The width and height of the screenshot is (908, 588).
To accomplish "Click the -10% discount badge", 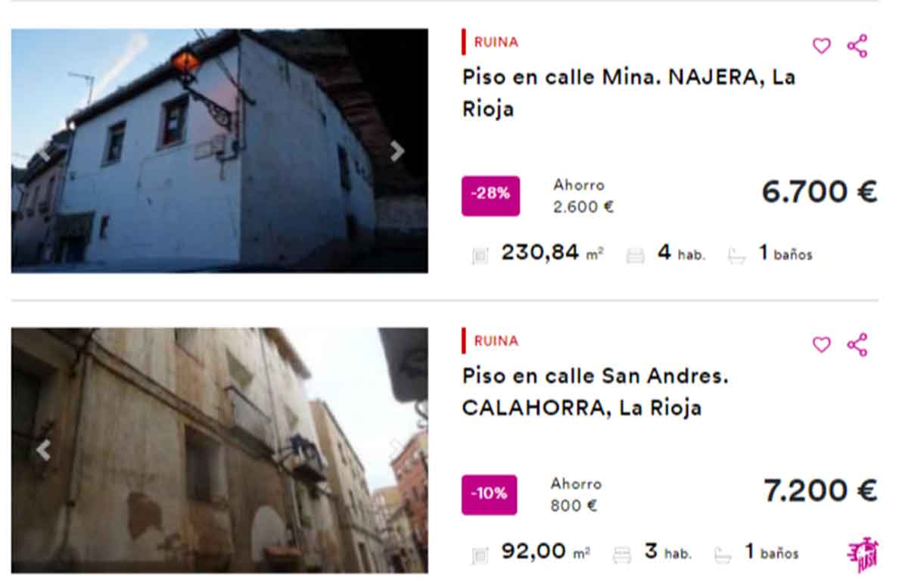I will pos(490,495).
